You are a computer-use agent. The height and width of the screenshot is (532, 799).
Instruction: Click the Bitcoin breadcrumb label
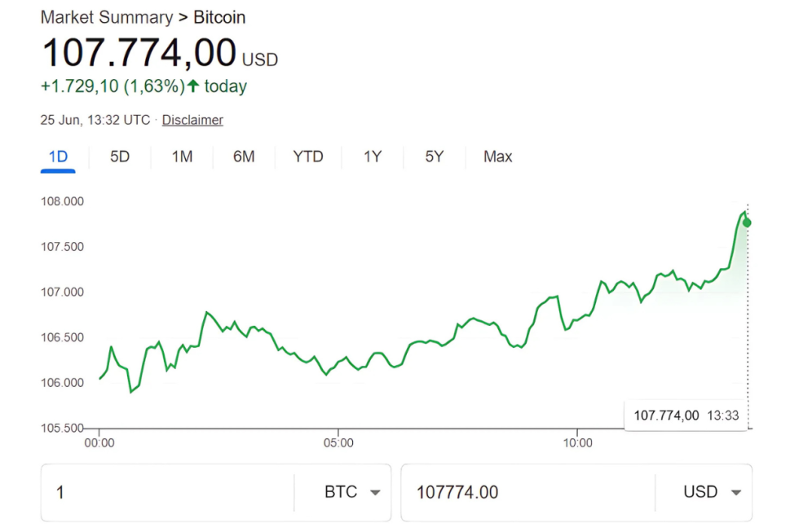pyautogui.click(x=219, y=17)
